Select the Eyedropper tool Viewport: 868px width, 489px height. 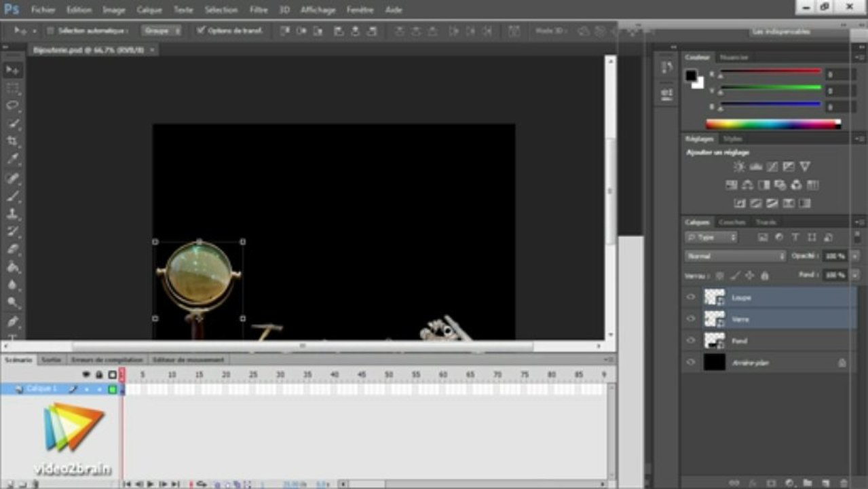pos(13,159)
